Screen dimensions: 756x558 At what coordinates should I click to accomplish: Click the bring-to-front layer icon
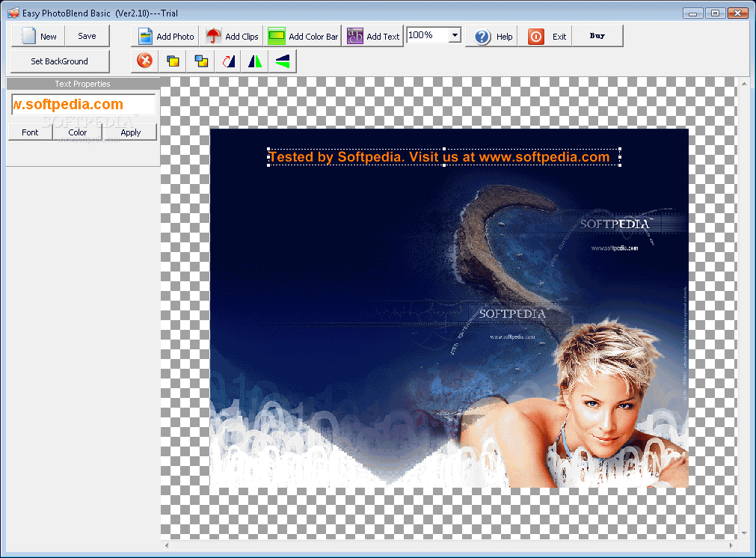pos(173,61)
